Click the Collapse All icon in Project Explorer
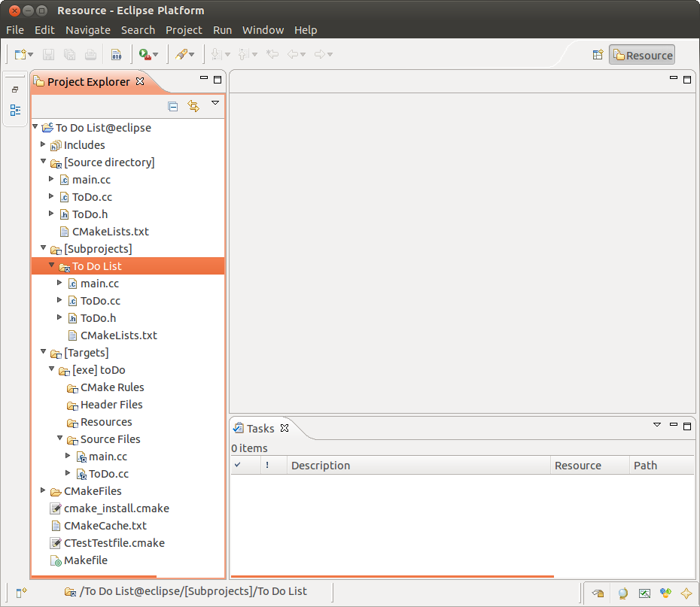The height and width of the screenshot is (607, 700). click(173, 106)
